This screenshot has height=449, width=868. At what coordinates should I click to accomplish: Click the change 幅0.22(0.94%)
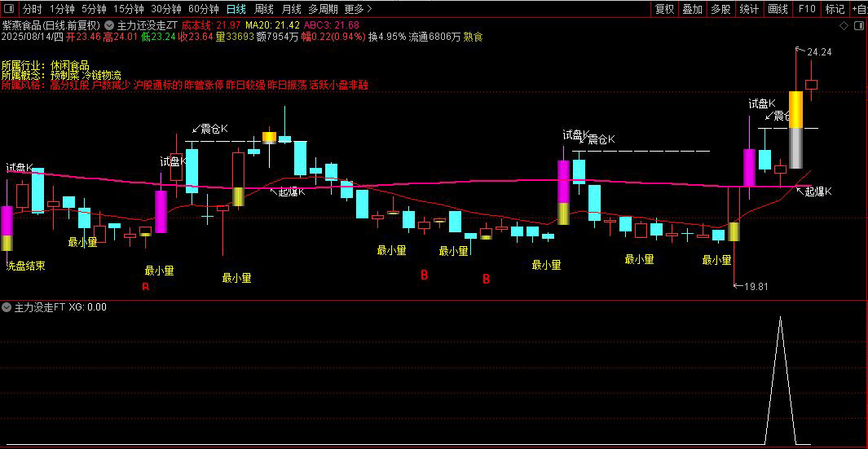coord(333,37)
